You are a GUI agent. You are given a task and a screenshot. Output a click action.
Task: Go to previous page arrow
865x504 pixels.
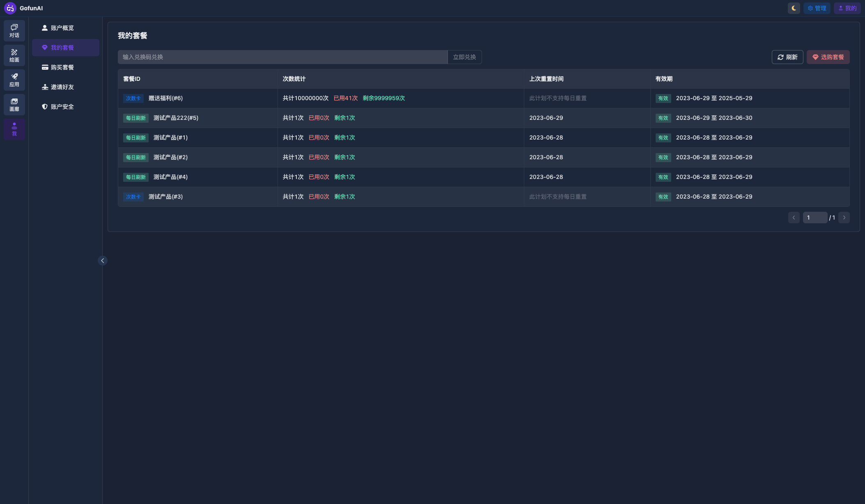tap(794, 218)
